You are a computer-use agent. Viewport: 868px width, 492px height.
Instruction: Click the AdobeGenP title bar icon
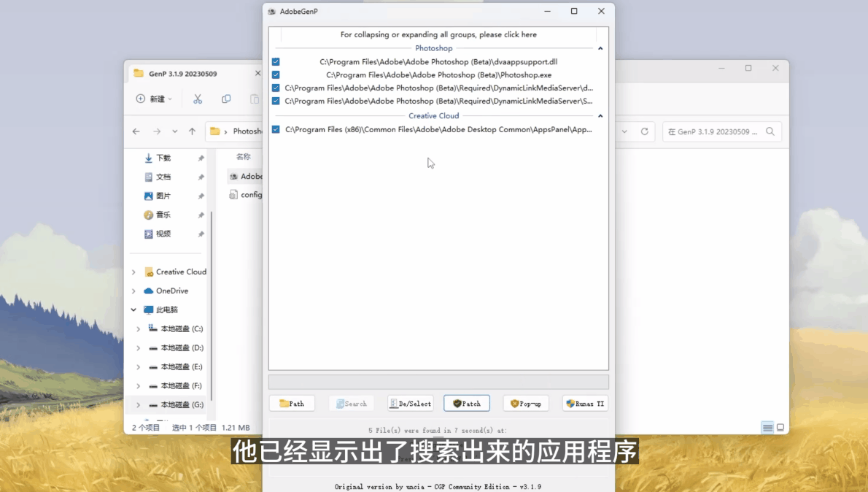[x=272, y=11]
